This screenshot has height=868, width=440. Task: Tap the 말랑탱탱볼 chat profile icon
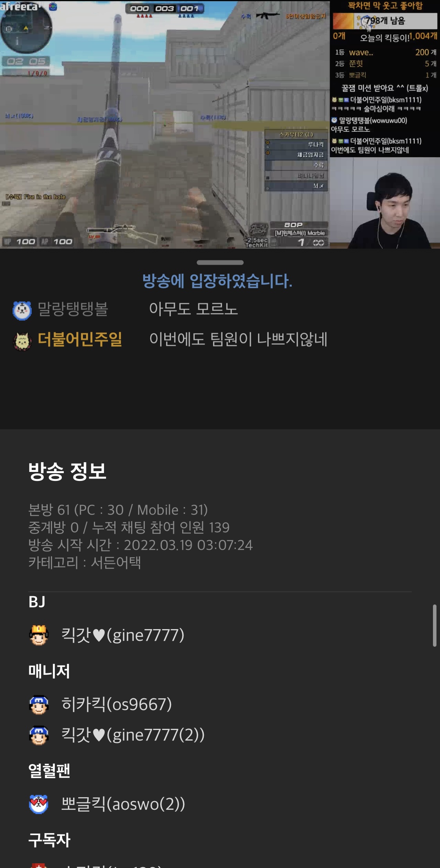(22, 310)
